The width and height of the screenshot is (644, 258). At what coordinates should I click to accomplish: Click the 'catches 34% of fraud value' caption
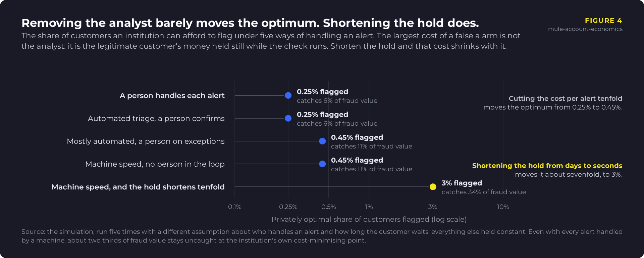pyautogui.click(x=484, y=192)
